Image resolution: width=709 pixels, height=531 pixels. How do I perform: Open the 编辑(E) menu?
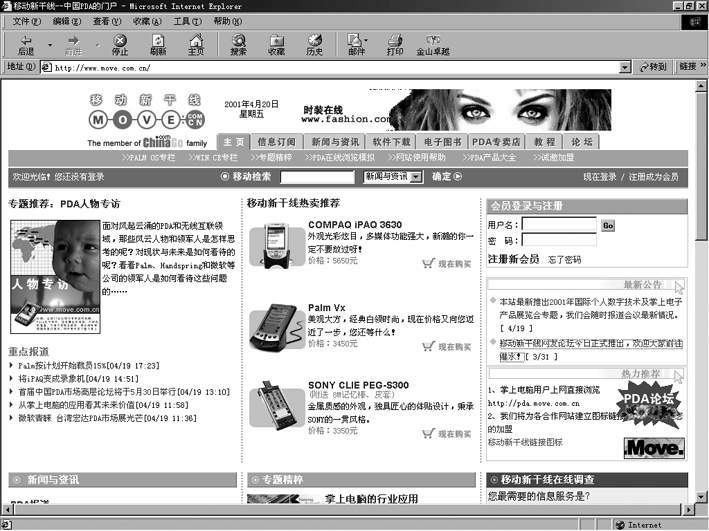click(x=67, y=21)
